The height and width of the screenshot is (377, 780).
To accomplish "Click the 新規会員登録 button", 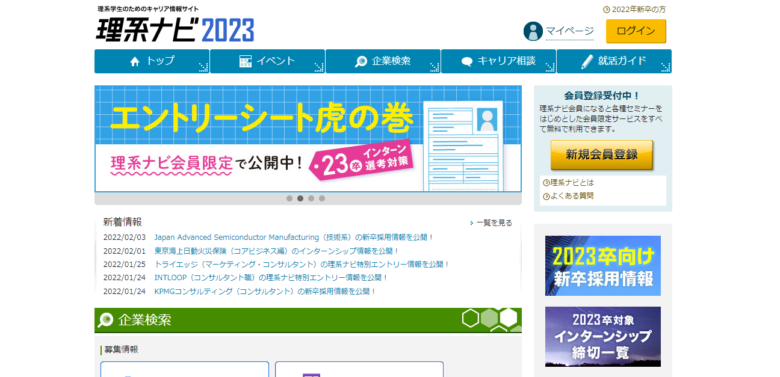I will coord(601,155).
